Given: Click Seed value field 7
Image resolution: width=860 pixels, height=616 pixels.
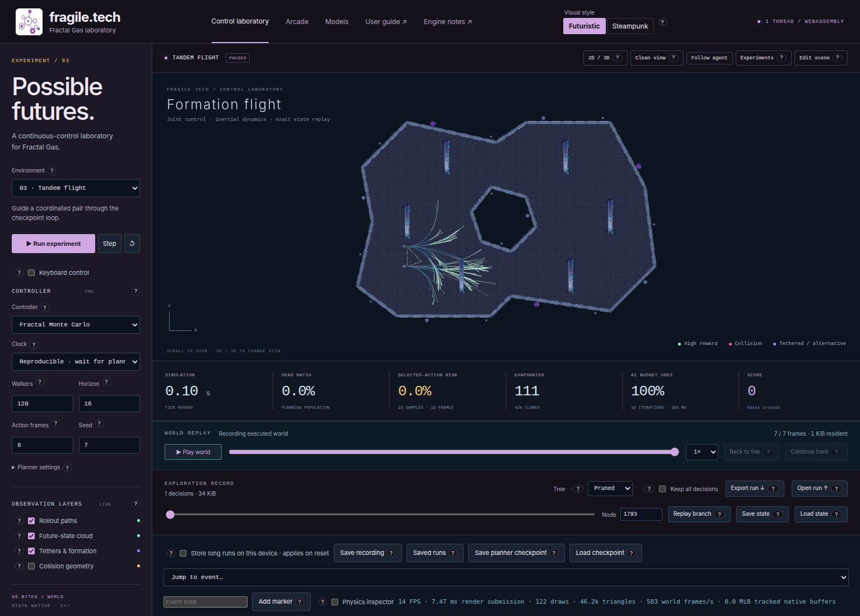Looking at the screenshot, I should 109,445.
